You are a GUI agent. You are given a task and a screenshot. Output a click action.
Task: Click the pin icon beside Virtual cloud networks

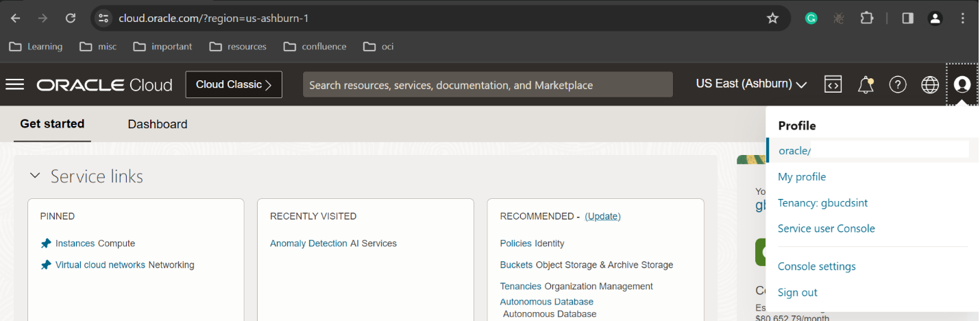coord(46,265)
